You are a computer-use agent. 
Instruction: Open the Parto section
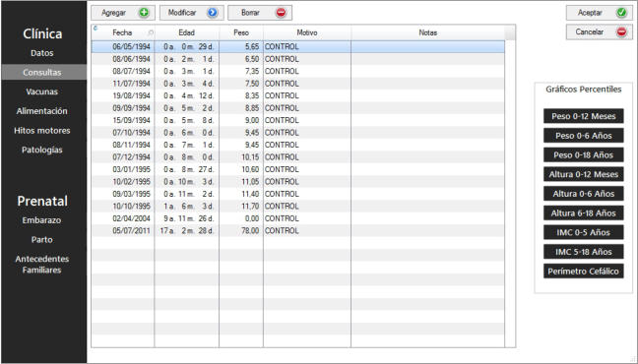pos(42,239)
